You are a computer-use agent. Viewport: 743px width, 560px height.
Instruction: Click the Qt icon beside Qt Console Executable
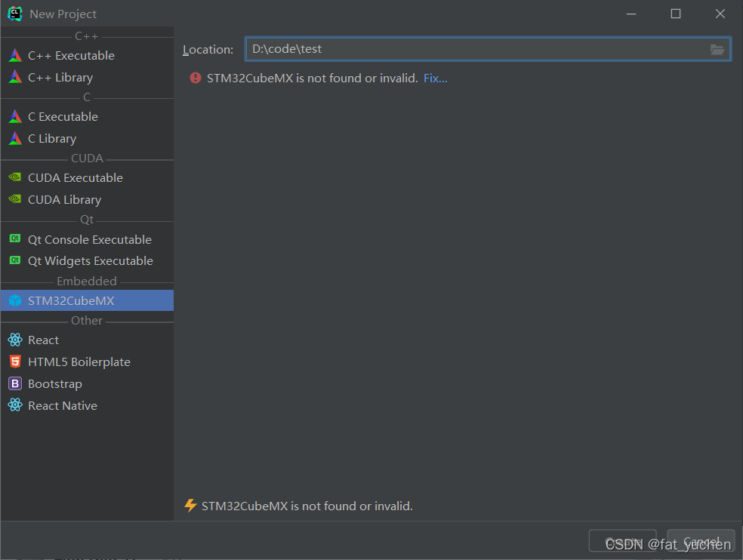15,238
